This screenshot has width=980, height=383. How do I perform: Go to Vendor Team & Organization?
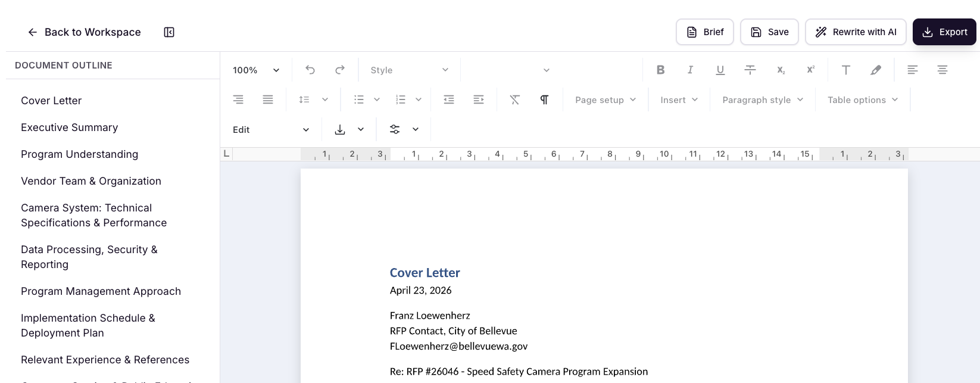pyautogui.click(x=91, y=181)
